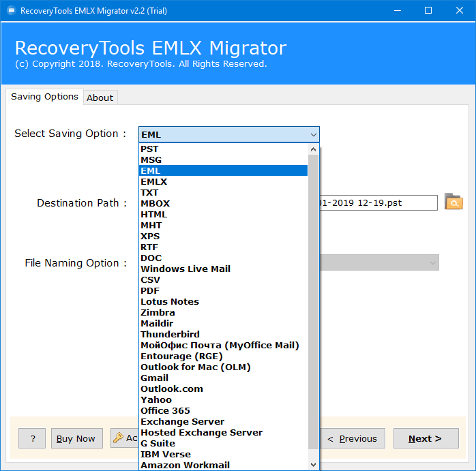Click the key icon on Activate button
Screen dimensions: 476x471
click(x=118, y=438)
